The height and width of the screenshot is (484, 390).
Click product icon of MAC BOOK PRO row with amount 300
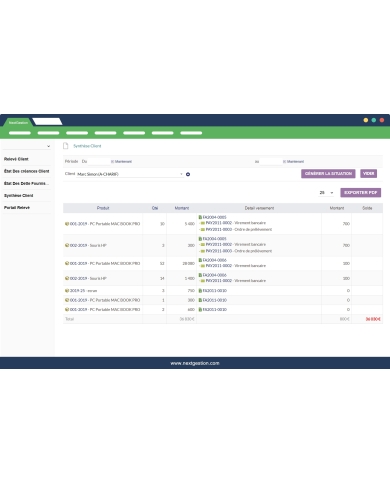coord(67,300)
